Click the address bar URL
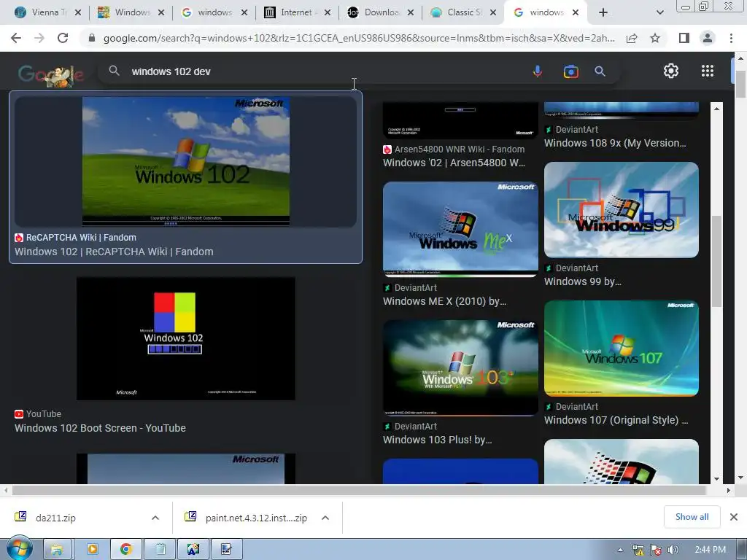This screenshot has height=560, width=747. [358, 38]
